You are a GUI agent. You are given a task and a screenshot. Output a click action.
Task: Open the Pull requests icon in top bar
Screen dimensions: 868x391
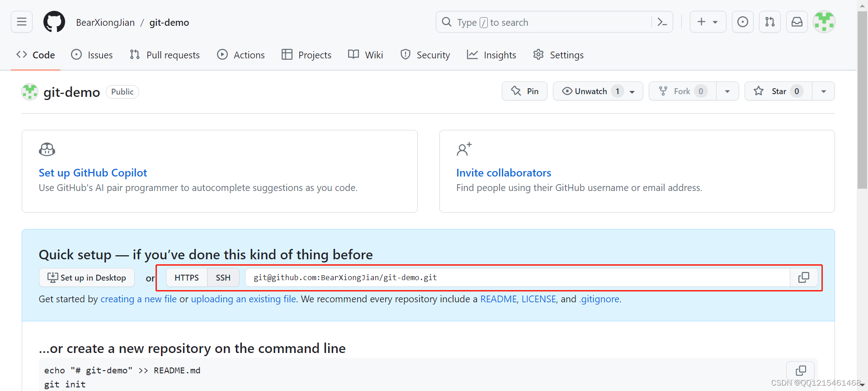pyautogui.click(x=770, y=22)
